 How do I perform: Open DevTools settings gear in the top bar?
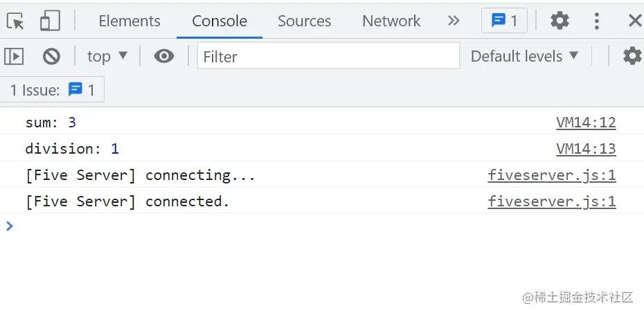point(560,21)
